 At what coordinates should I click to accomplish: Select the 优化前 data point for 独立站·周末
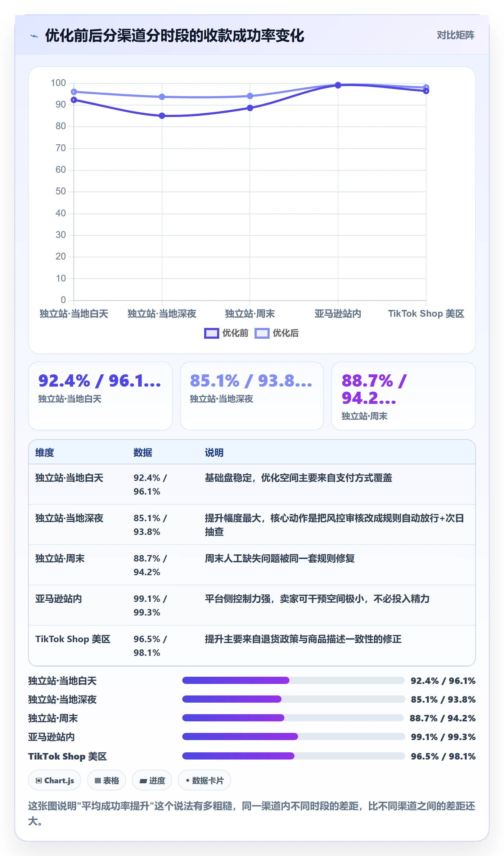250,108
